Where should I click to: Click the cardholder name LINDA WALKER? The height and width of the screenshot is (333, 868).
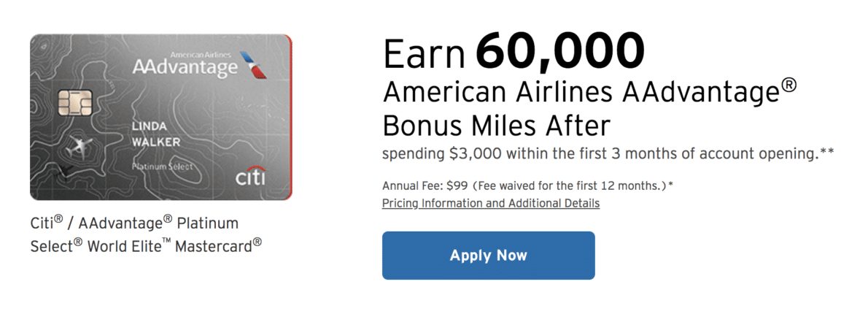pyautogui.click(x=156, y=134)
